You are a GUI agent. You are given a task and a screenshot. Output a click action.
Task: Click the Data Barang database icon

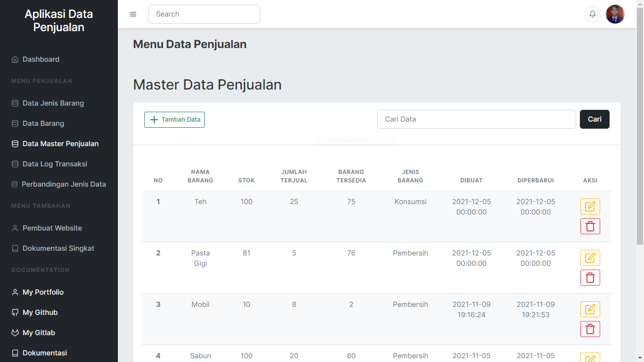coord(15,123)
